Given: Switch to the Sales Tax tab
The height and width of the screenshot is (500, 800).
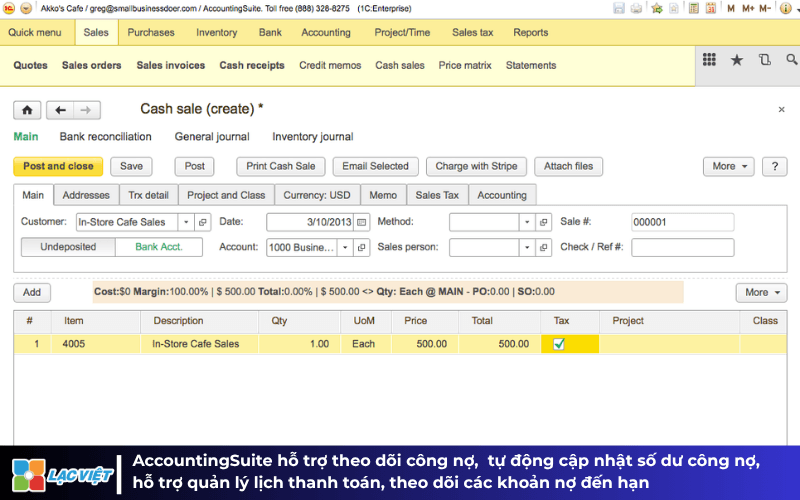Looking at the screenshot, I should coord(437,195).
